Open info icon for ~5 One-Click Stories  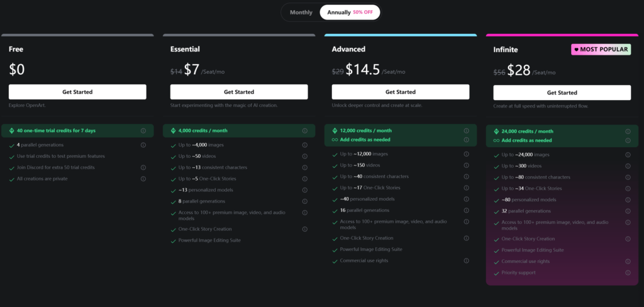[x=305, y=179]
